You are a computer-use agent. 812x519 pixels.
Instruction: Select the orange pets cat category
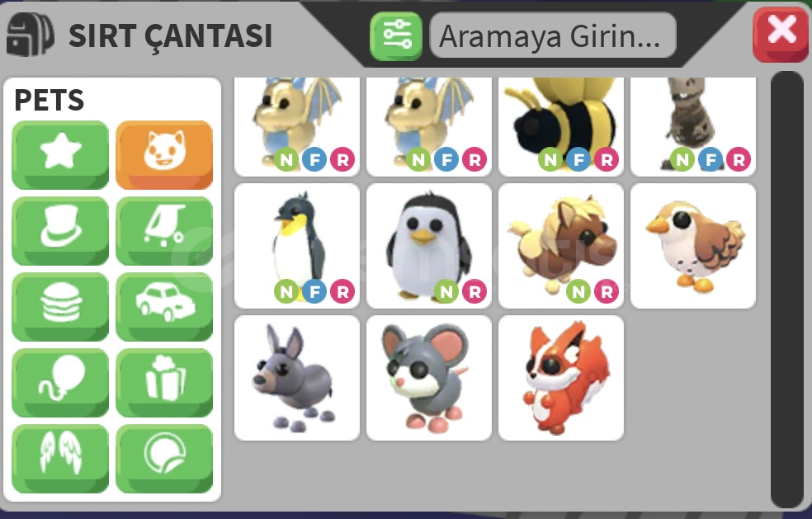(x=164, y=155)
